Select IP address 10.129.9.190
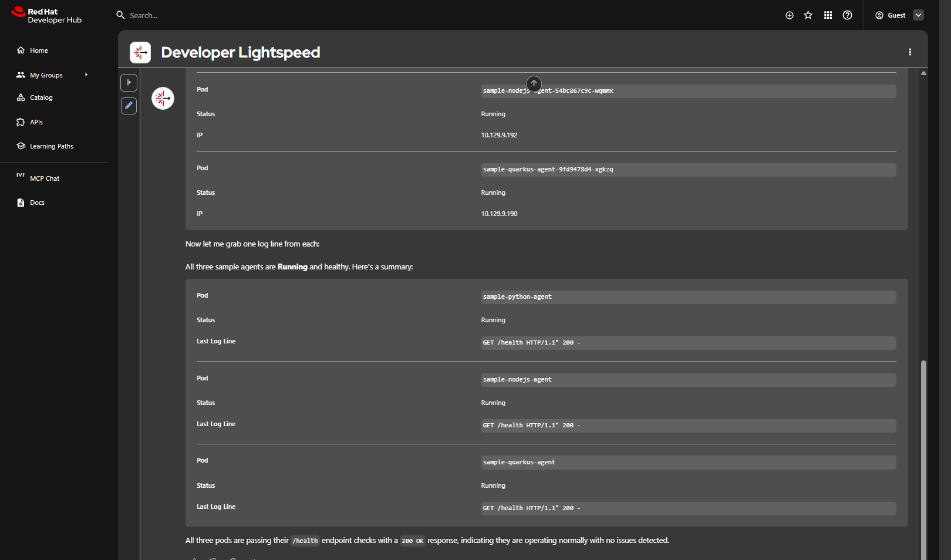The image size is (951, 560). (x=499, y=214)
